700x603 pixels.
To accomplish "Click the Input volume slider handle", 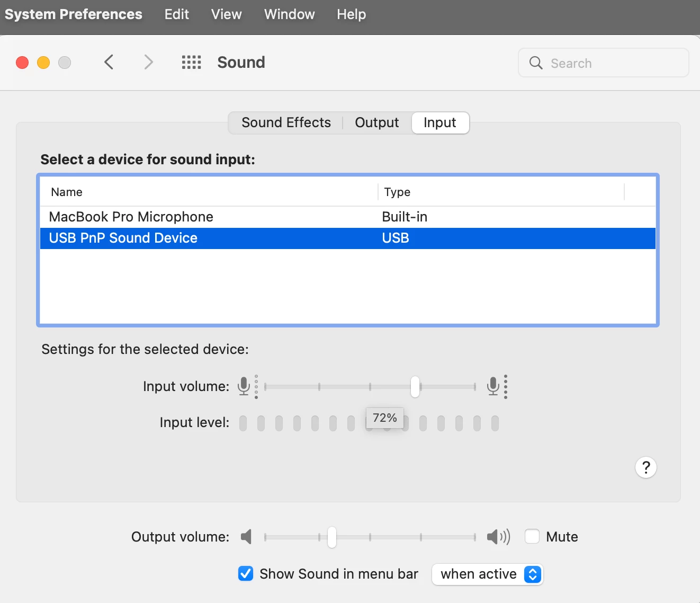I will pyautogui.click(x=415, y=387).
